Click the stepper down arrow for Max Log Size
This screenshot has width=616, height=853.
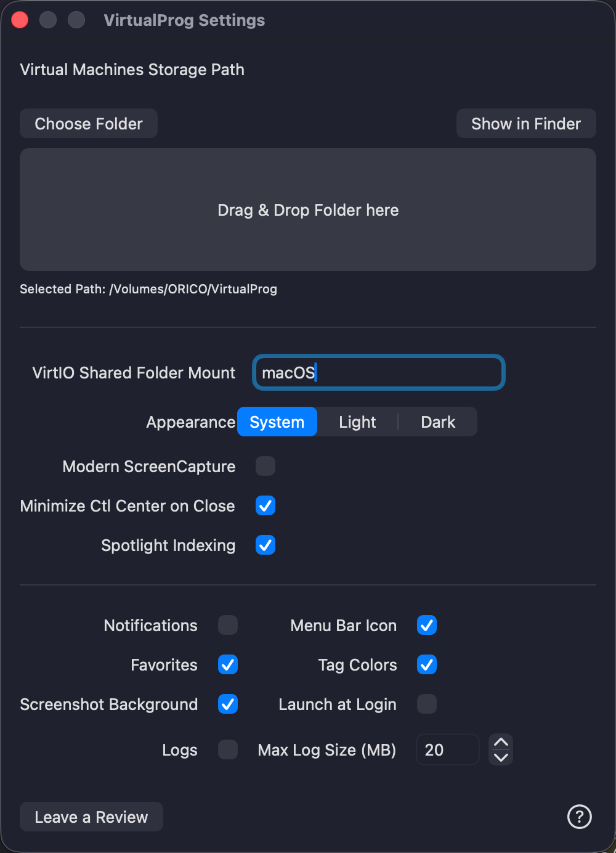click(501, 757)
